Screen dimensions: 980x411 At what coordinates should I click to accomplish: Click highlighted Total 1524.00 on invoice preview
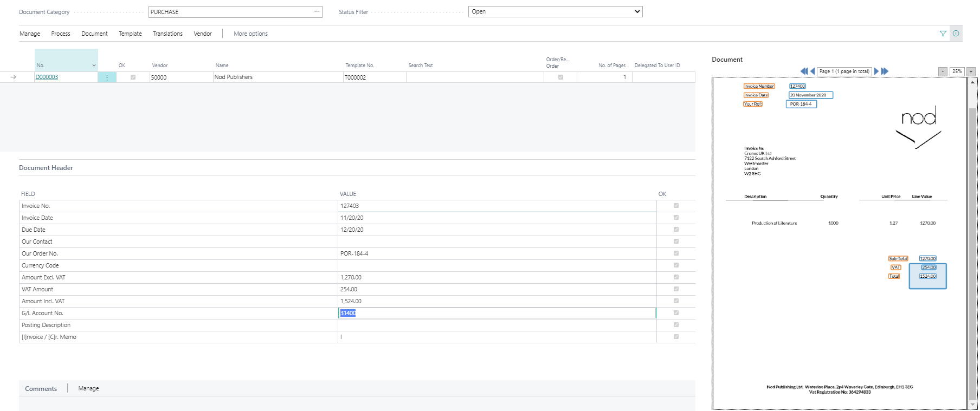tap(927, 276)
